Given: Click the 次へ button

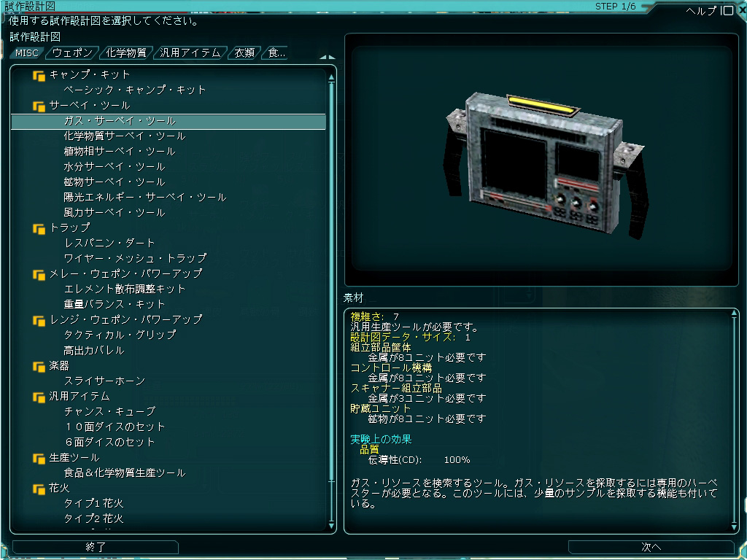Looking at the screenshot, I should click(x=651, y=547).
